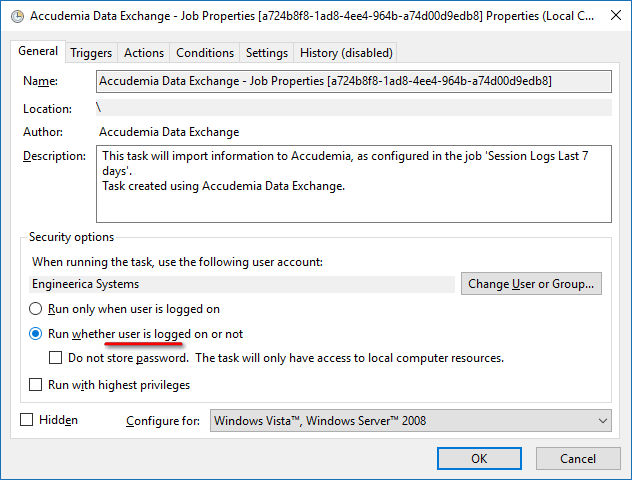This screenshot has height=480, width=632.
Task: Click the task Name field
Action: [x=353, y=81]
